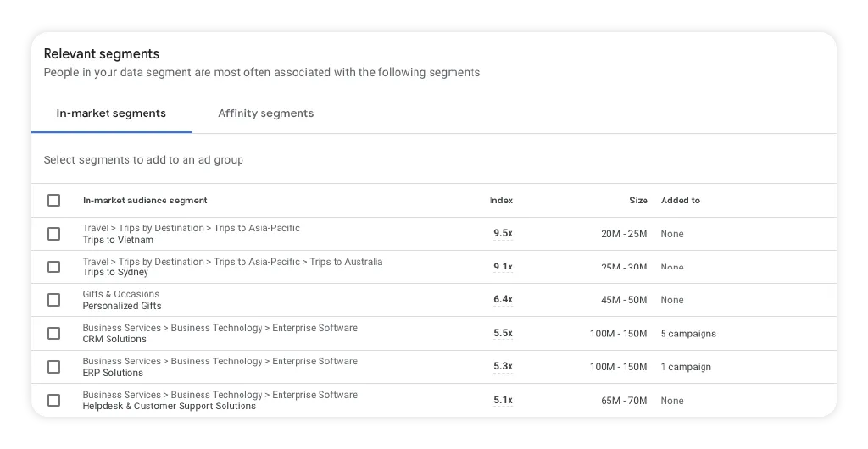Click In-market audience segment column header
868x449 pixels.
point(145,200)
